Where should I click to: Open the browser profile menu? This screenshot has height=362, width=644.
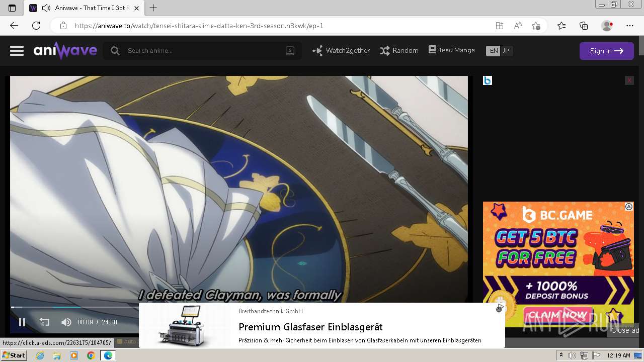tap(607, 26)
